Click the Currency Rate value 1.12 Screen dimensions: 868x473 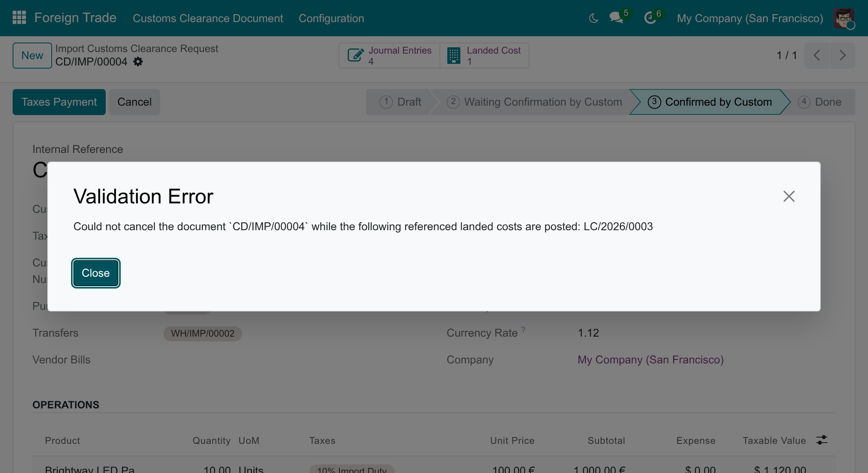[588, 333]
